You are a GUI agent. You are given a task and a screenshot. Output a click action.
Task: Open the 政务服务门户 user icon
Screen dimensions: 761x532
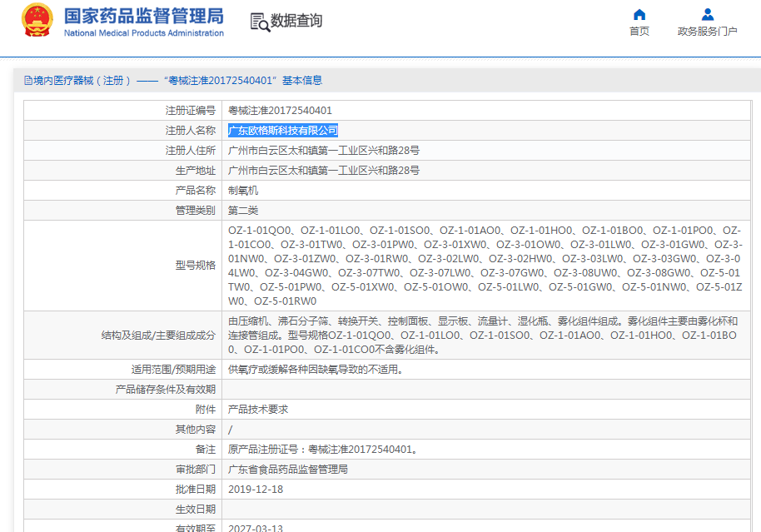click(x=707, y=14)
